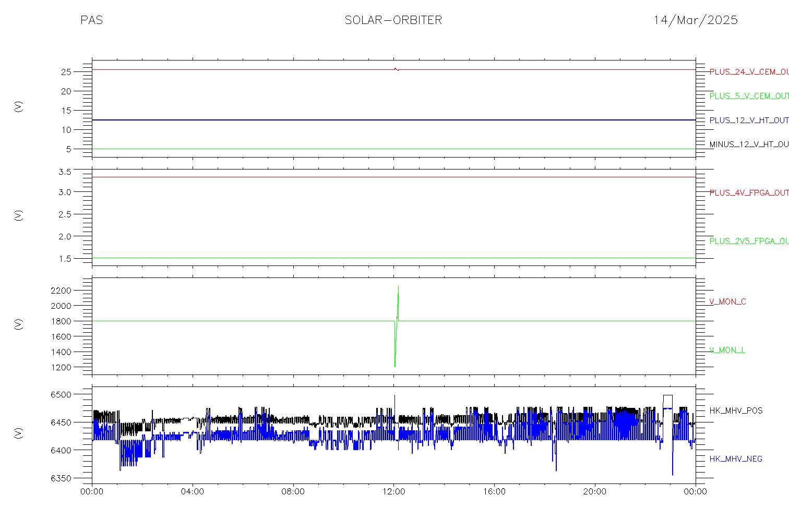The width and height of the screenshot is (789, 532).
Task: Click the 2.5 axis tick label
Action: [64, 214]
